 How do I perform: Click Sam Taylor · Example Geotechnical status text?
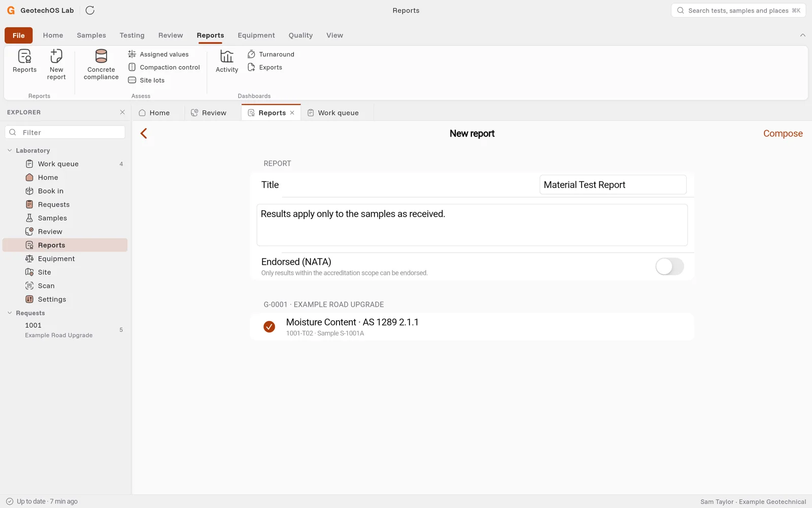click(x=753, y=502)
